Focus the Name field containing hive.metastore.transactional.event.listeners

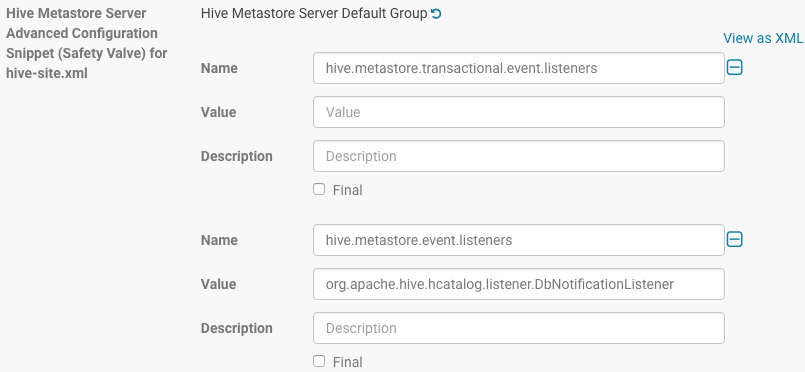pos(519,68)
